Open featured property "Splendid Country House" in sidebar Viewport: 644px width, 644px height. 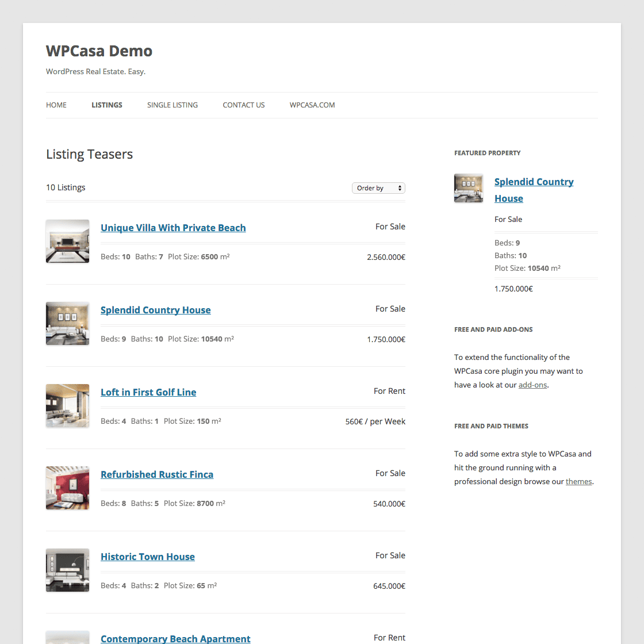(x=534, y=190)
